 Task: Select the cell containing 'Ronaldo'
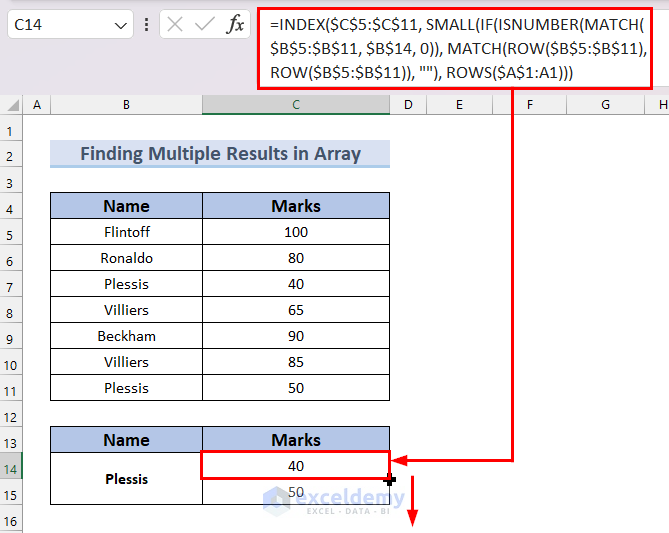click(x=126, y=258)
